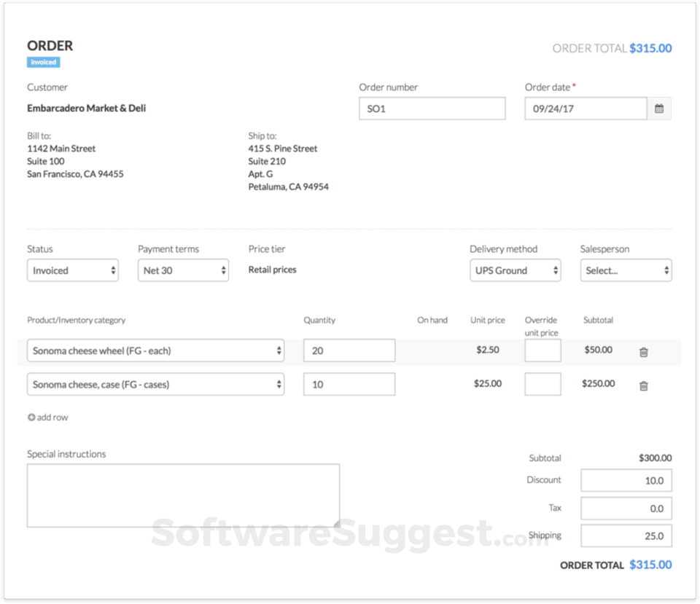Expand the Payment terms Net 30 dropdown
700x604 pixels.
pos(183,270)
